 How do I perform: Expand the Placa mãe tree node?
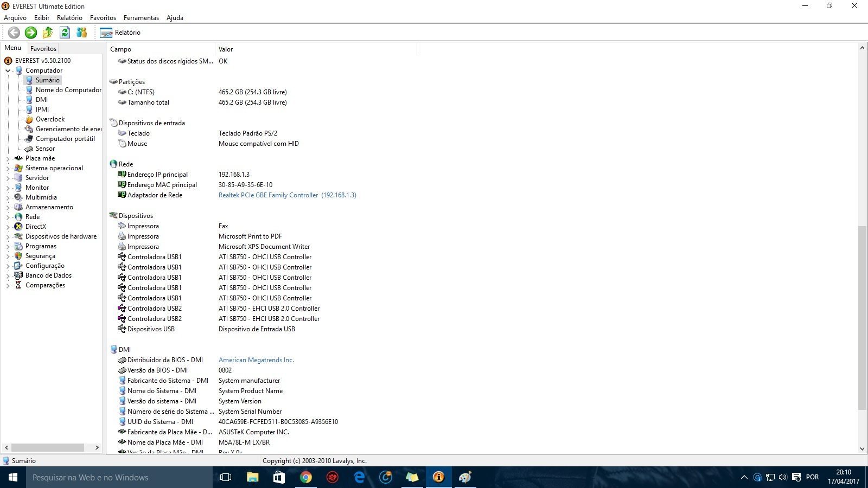[8, 158]
